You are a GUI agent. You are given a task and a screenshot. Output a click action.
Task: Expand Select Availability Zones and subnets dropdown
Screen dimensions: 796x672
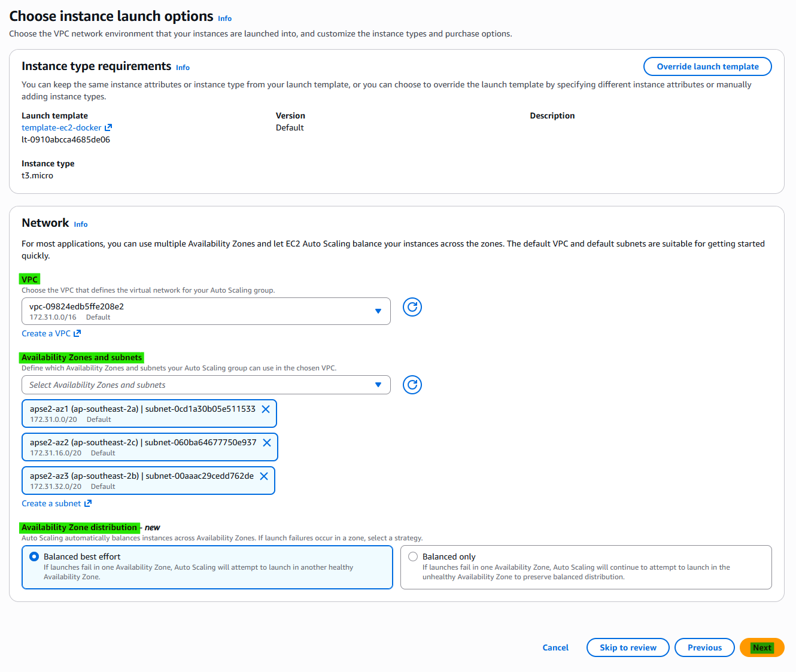pos(206,385)
